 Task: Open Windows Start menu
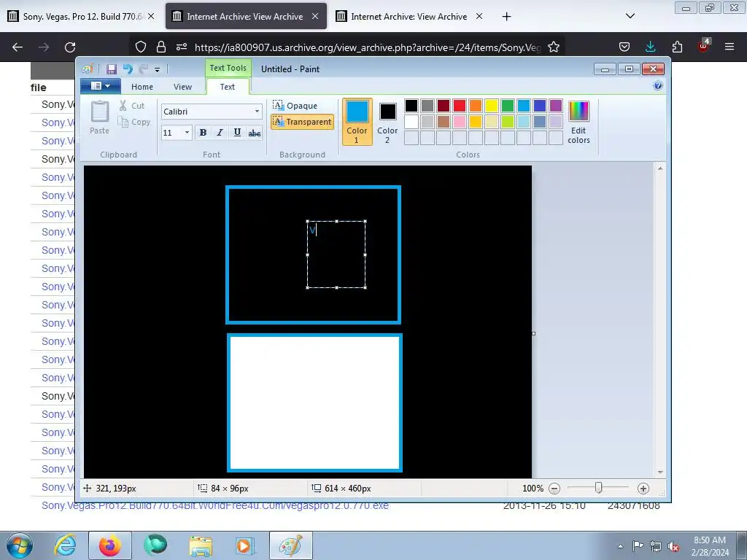[19, 545]
